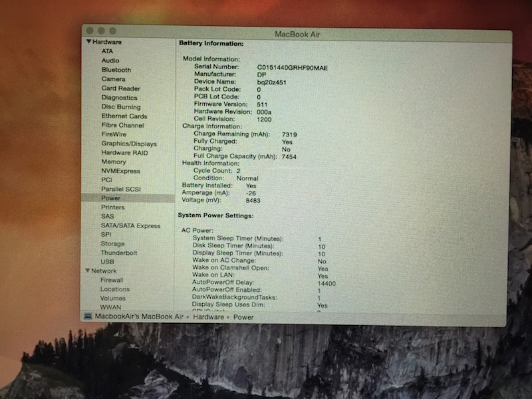
Task: Zoom the MacBook Air window
Action: (112, 31)
